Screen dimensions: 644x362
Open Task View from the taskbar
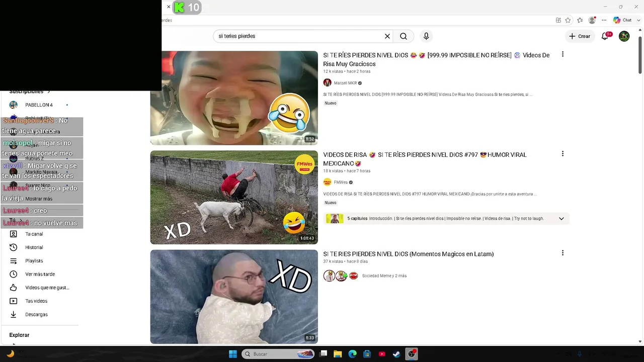[323, 354]
